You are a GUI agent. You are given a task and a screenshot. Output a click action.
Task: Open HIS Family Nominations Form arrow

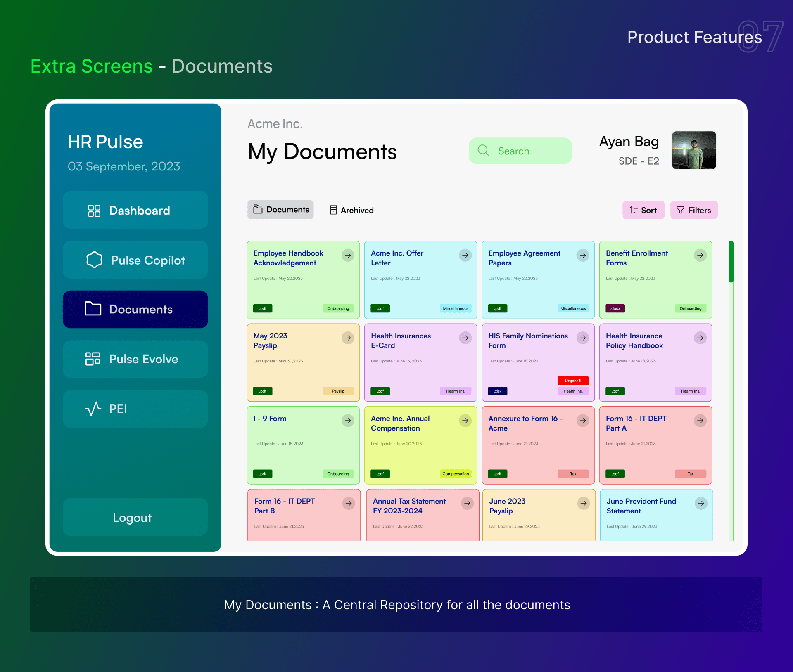583,338
